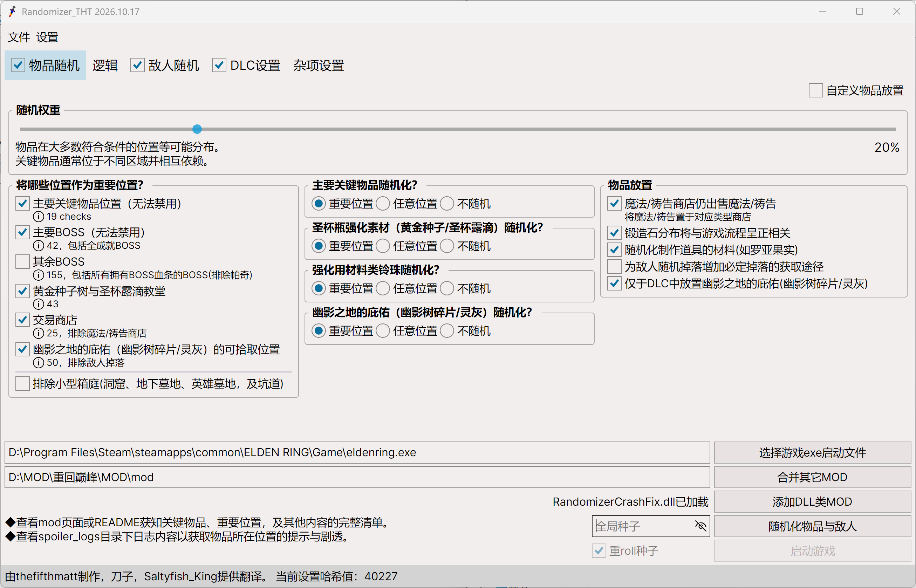Click the D:\MOD\重回巅峰\MOD\mod path field

click(357, 477)
